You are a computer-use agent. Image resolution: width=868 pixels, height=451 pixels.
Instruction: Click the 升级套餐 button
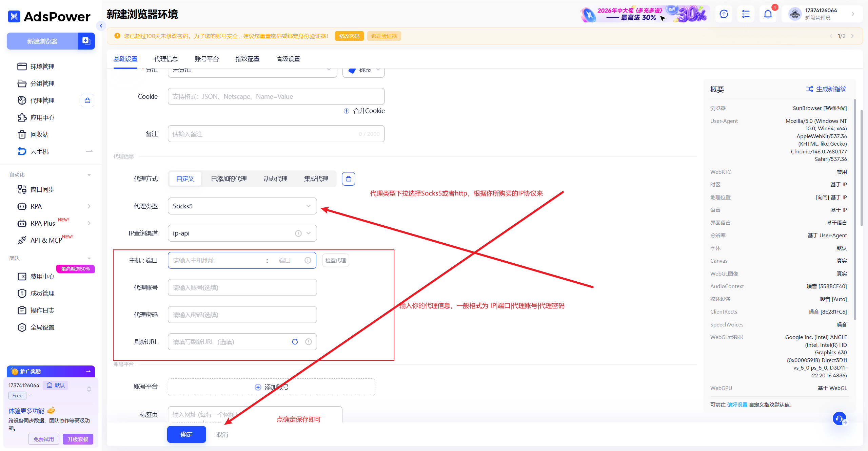[78, 439]
